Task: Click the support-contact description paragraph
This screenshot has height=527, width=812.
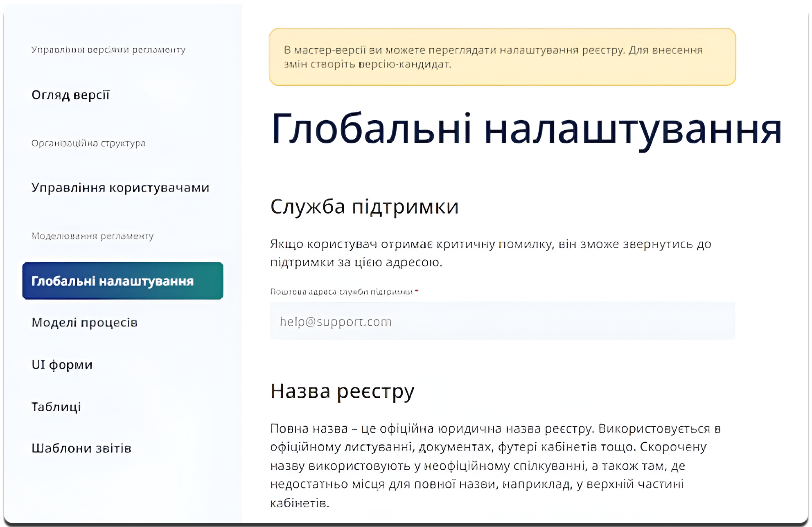Action: tap(490, 253)
